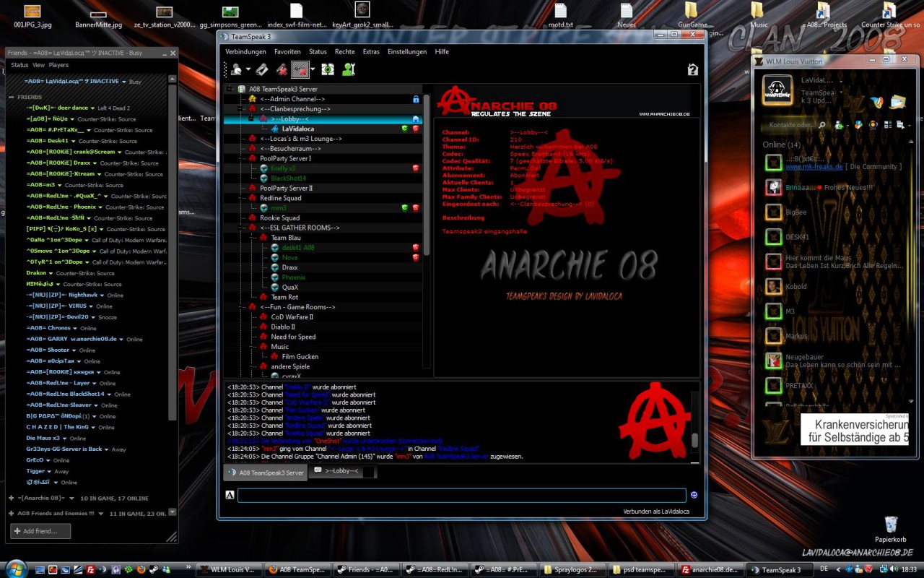Toggle the mute microphone toolbar button
The height and width of the screenshot is (578, 924).
[x=300, y=69]
